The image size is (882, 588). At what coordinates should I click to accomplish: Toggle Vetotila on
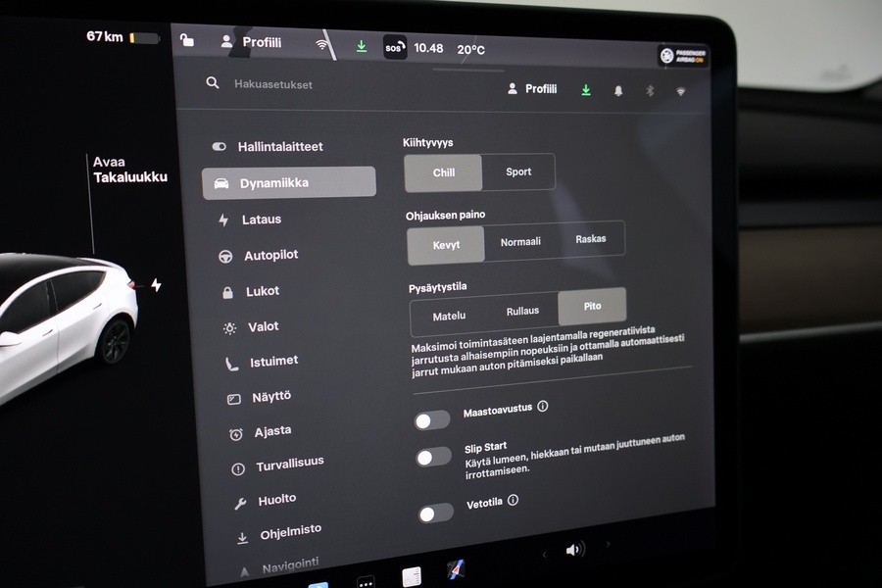coord(435,514)
